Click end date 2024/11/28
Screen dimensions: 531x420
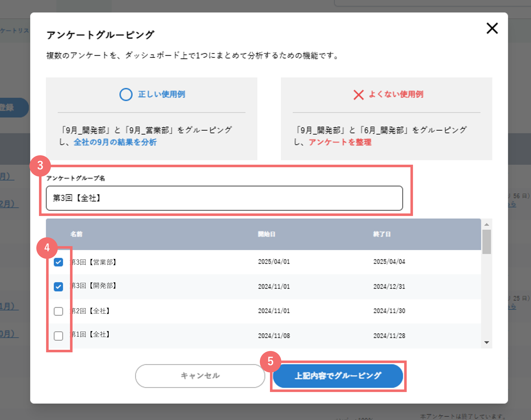point(389,336)
